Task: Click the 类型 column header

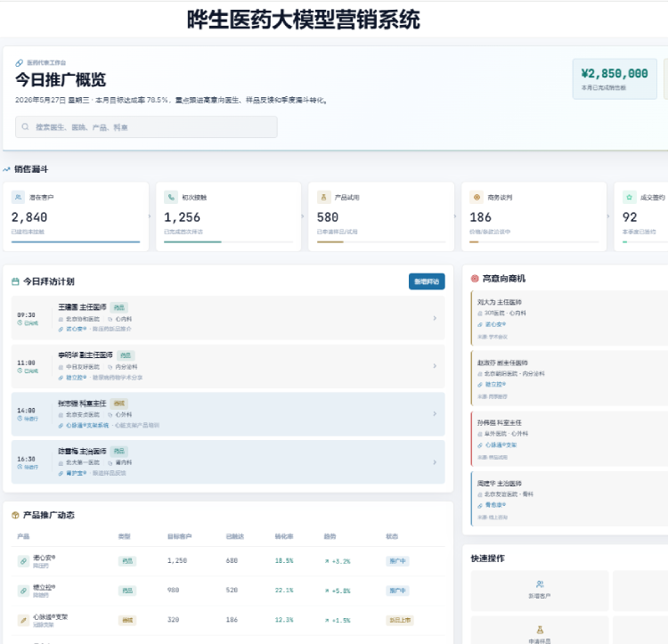Action: point(125,536)
